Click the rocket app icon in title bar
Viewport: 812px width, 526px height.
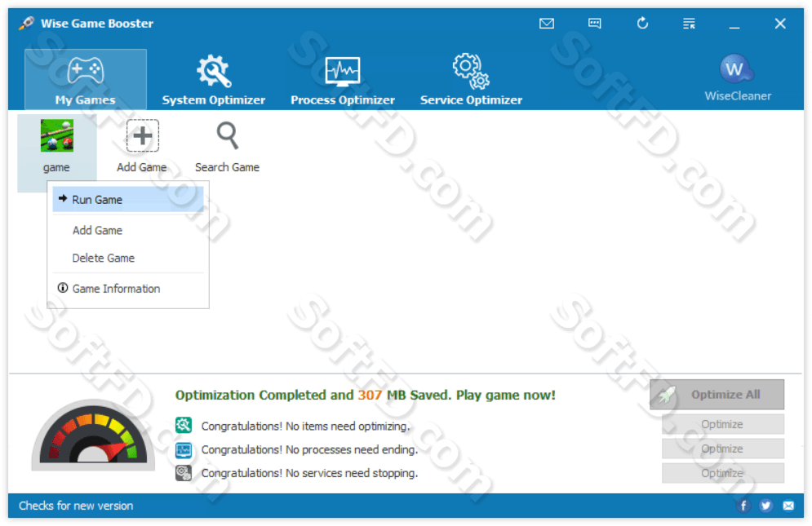(26, 24)
